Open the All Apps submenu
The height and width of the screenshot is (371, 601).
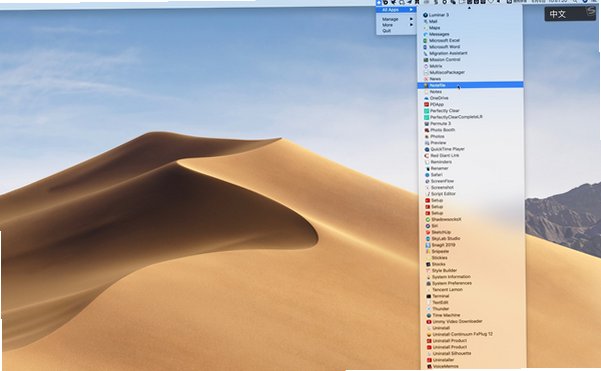[396, 10]
